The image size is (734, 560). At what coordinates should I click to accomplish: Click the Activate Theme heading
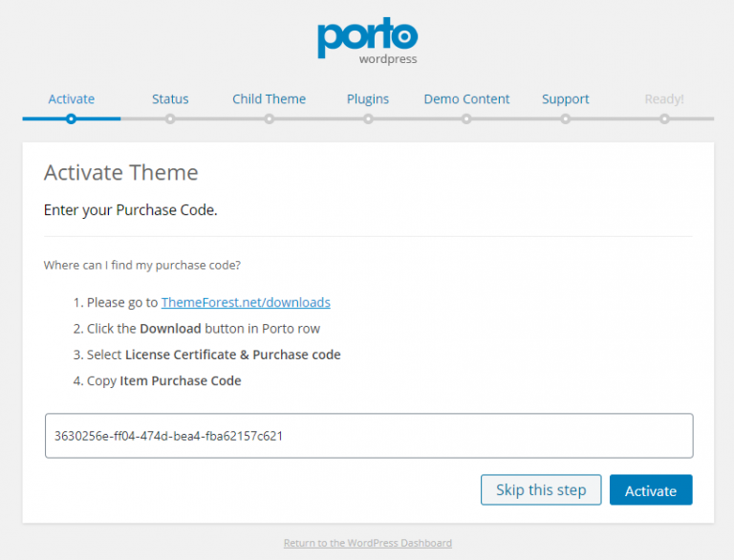120,172
